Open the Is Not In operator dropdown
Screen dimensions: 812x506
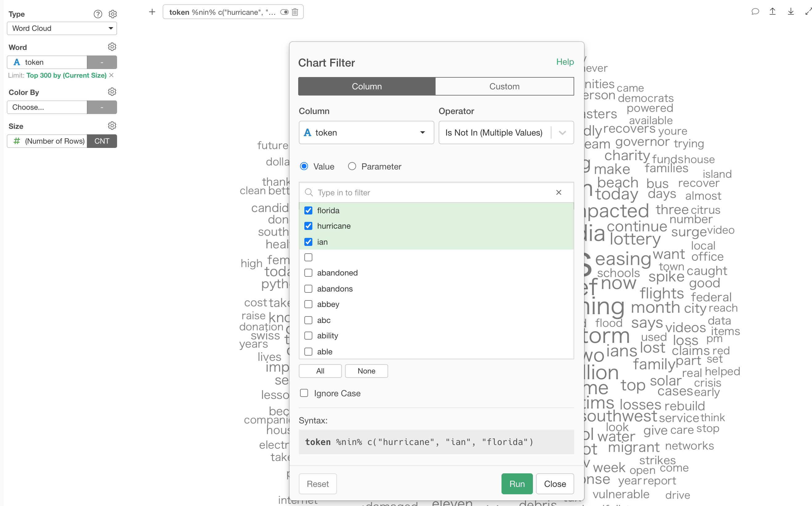point(506,133)
